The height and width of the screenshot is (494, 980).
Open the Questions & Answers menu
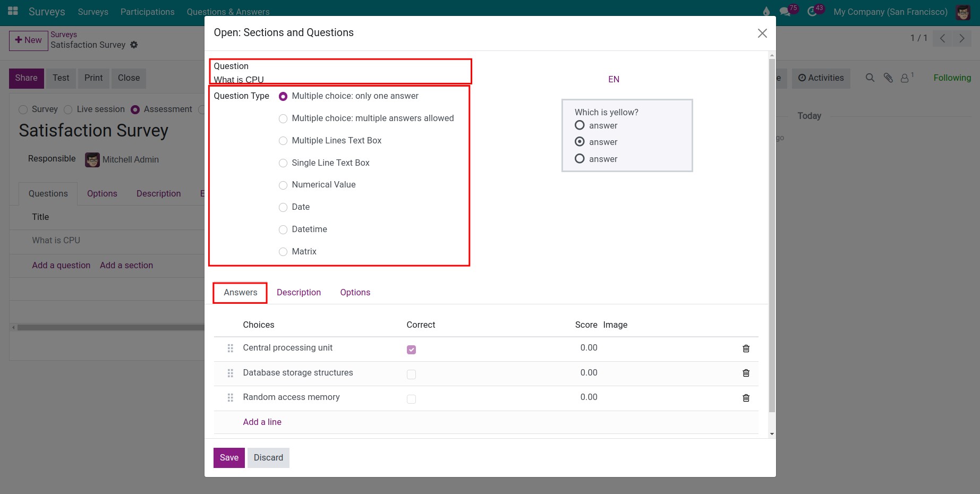coord(228,12)
